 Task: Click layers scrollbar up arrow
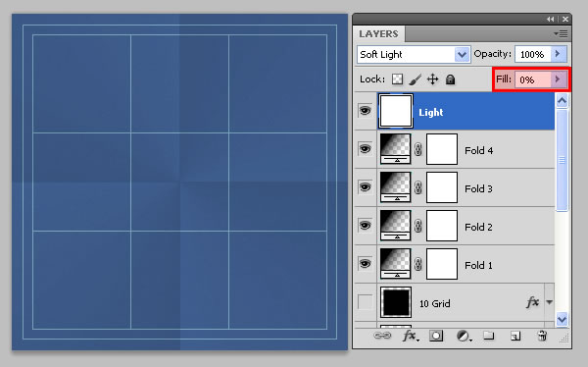coord(562,101)
